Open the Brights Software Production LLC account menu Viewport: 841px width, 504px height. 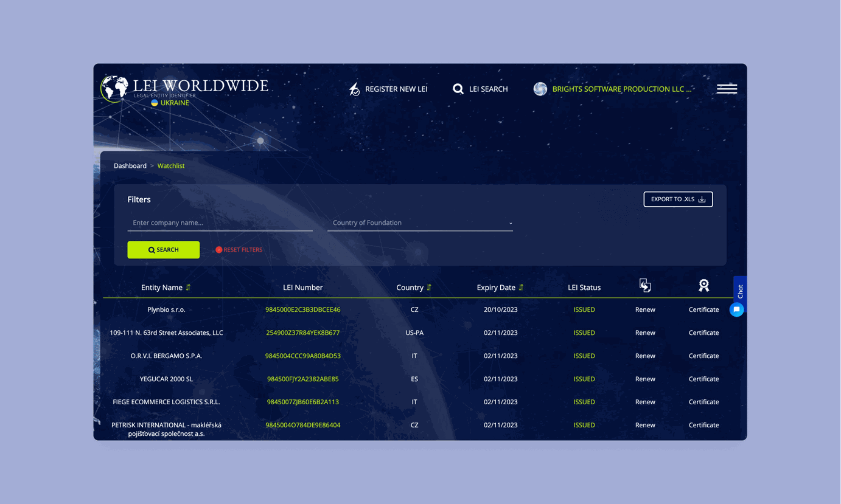click(x=622, y=89)
